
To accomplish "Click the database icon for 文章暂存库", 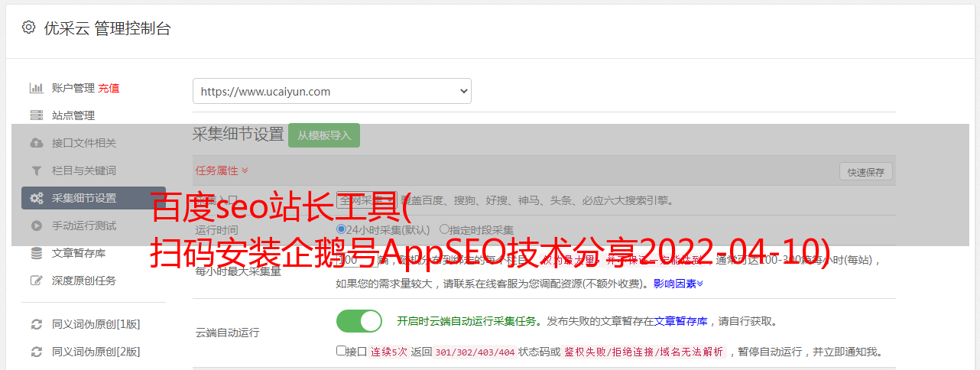I will 36,253.
